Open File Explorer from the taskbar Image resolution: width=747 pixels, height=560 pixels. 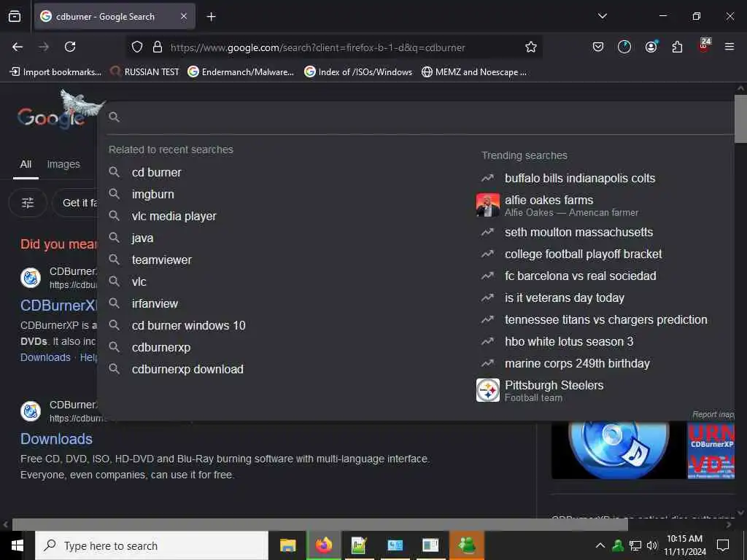coord(287,545)
